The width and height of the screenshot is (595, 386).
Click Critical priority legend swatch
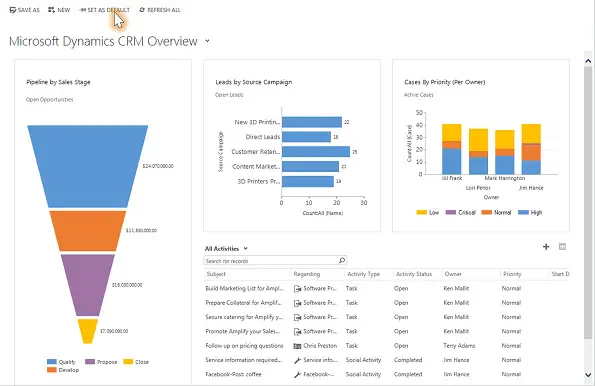click(x=451, y=212)
